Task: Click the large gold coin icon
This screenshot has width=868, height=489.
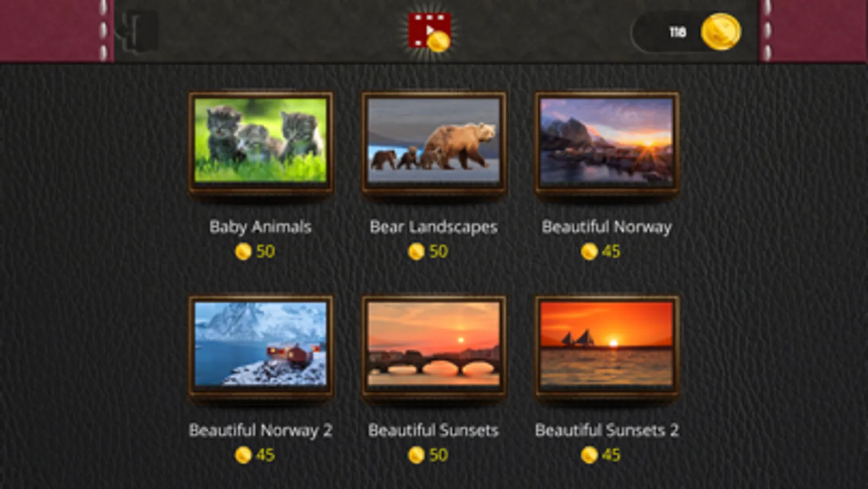Action: [x=721, y=32]
